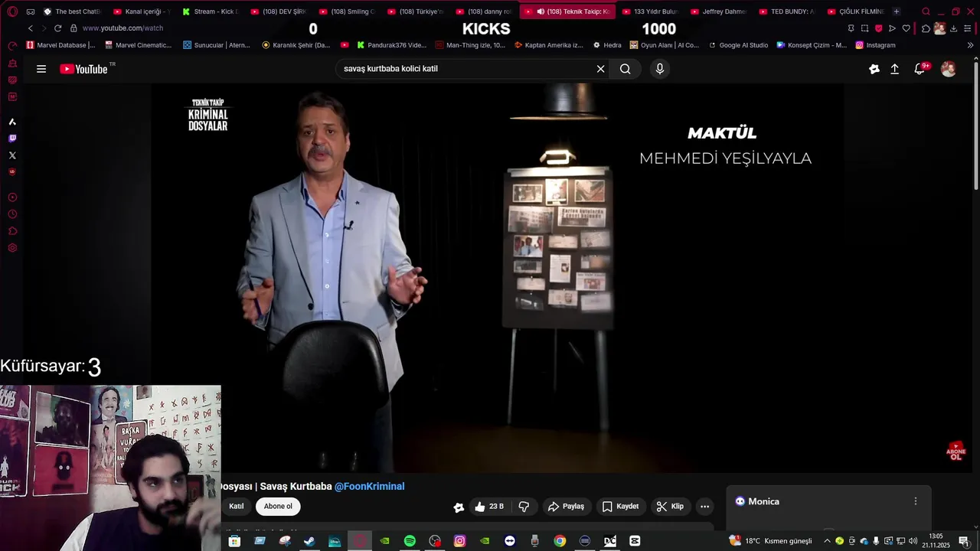Open the sidebar extensions cube icon
This screenshot has width=980, height=551.
tap(12, 231)
